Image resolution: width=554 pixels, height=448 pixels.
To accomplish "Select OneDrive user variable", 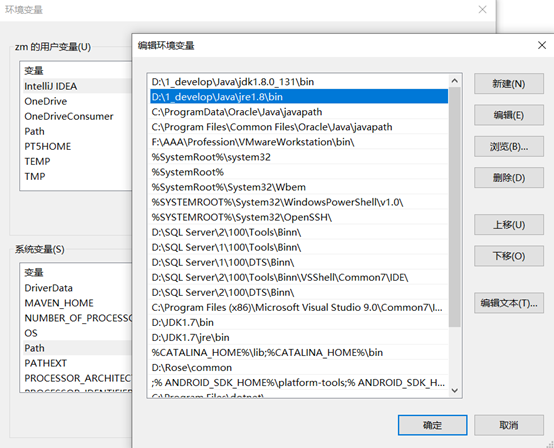I will (76, 101).
